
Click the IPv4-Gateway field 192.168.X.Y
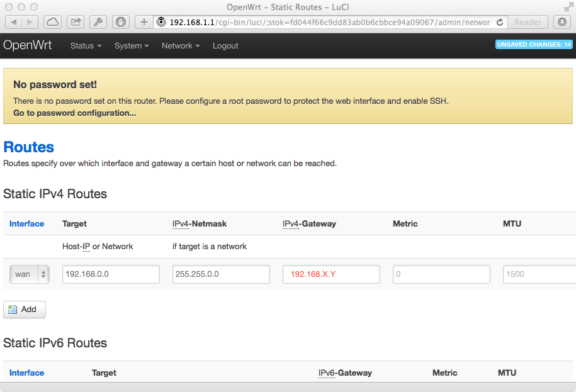tap(331, 274)
